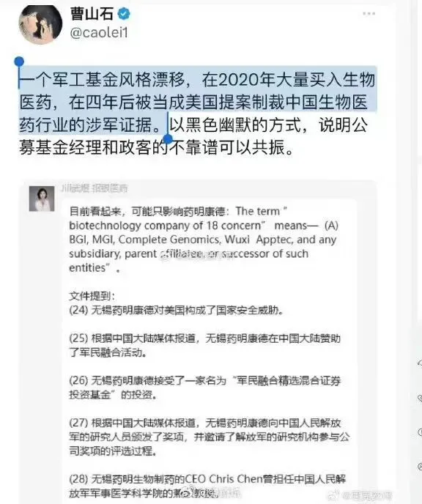Open the @caolei1 handle link
Image resolution: width=422 pixels, height=504 pixels.
coord(99,32)
